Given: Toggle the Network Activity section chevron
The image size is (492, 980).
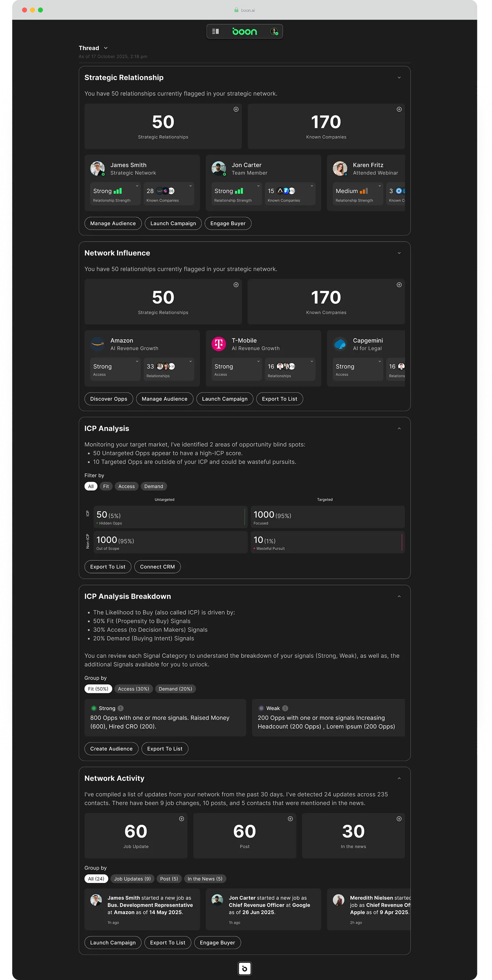Looking at the screenshot, I should pos(399,778).
